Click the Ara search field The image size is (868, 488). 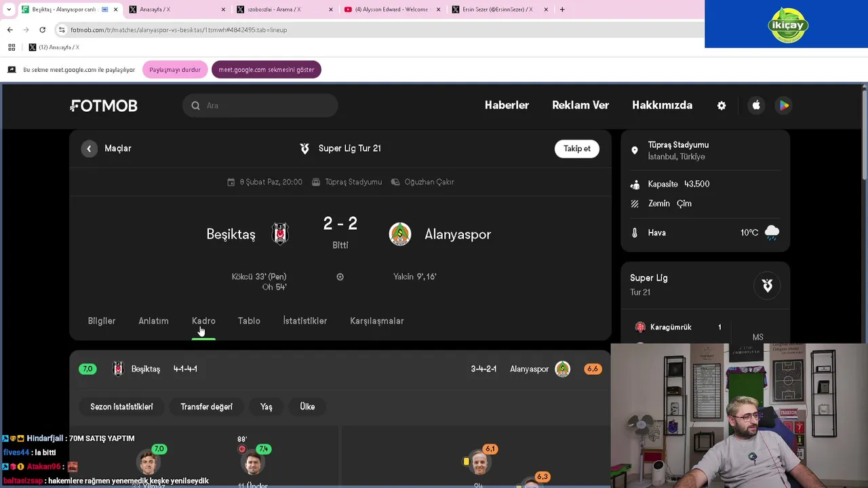[x=260, y=106]
